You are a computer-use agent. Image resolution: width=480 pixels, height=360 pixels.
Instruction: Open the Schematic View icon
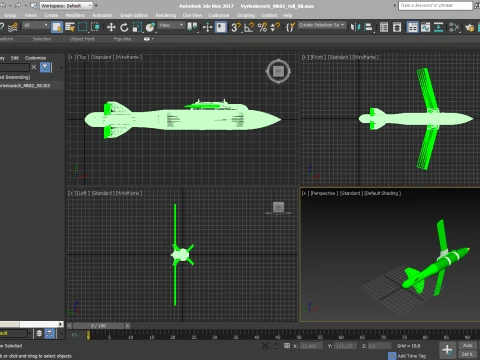438,27
